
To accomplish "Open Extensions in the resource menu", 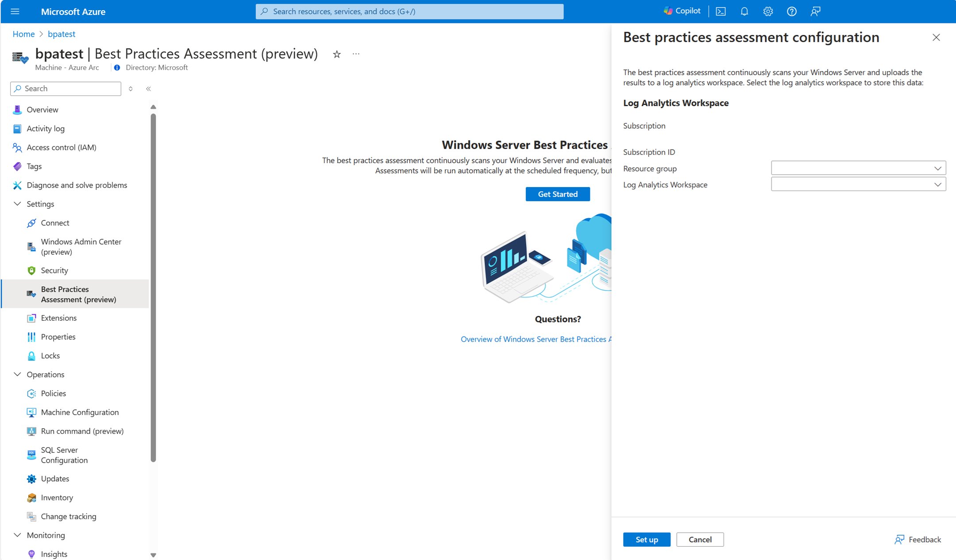I will [58, 318].
